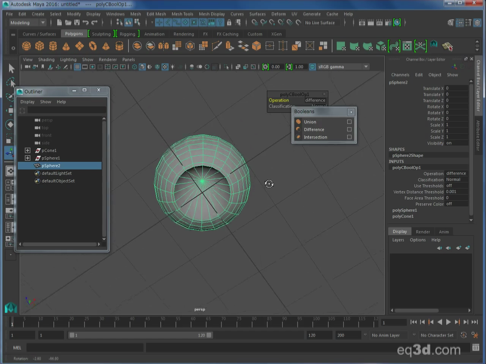Expand the pSphere1 node in Outliner

(28, 158)
